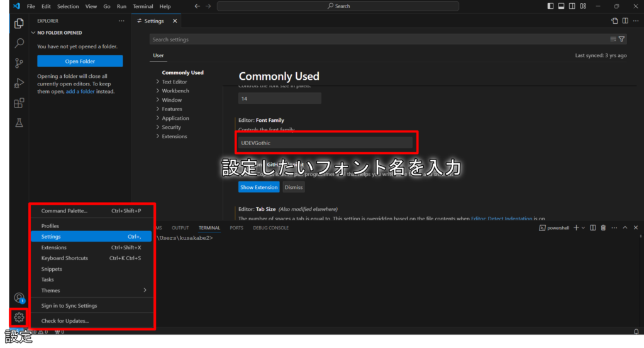
Task: Toggle secondary side bar layout icon
Action: click(x=572, y=6)
